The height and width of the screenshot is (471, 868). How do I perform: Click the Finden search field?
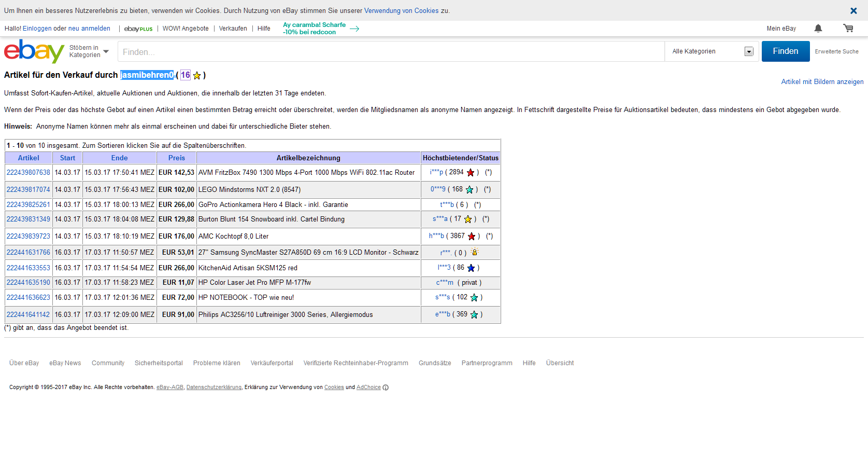(x=391, y=51)
